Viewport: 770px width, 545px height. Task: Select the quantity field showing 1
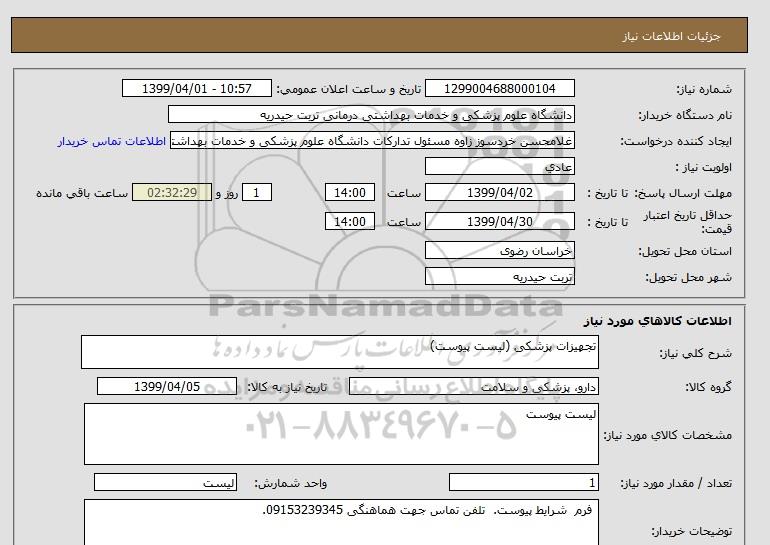[x=524, y=482]
